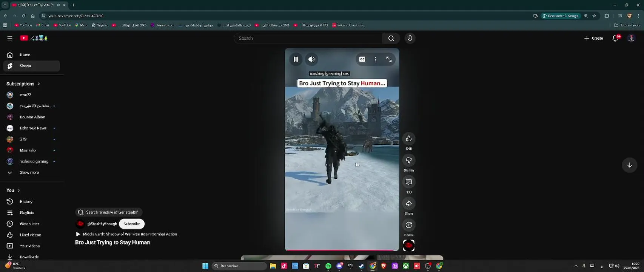Open the apps grid in bookmarks bar
The image size is (644, 272).
(5, 25)
